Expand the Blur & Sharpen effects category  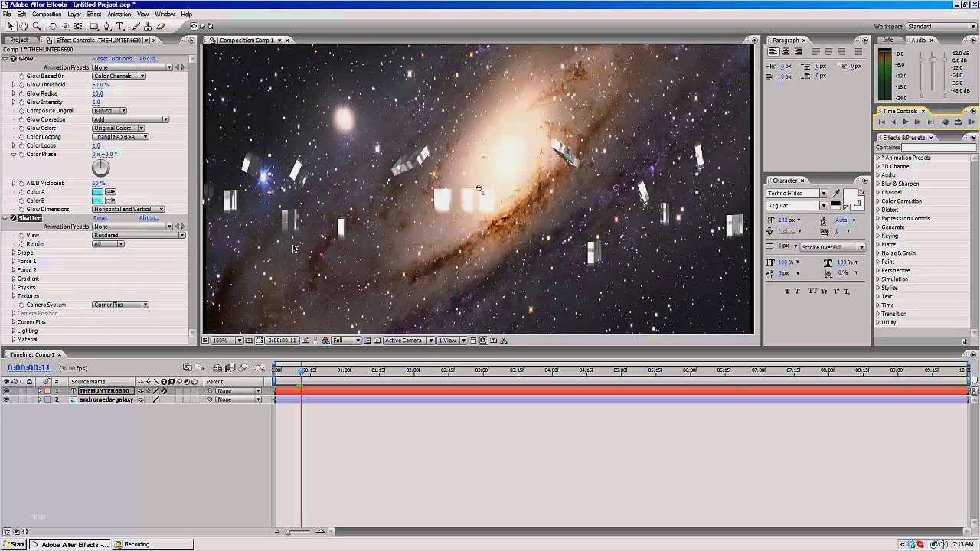(877, 184)
